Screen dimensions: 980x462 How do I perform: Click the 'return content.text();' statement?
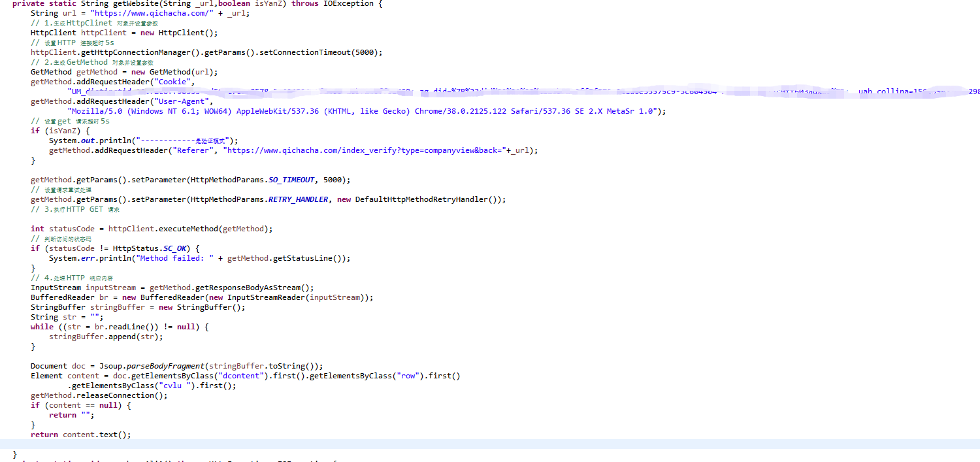coord(81,435)
